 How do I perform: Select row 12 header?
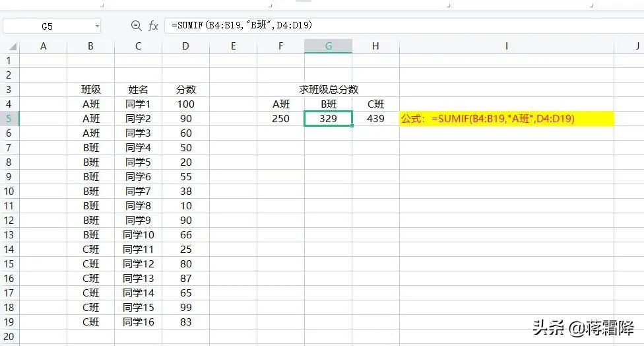click(x=9, y=221)
